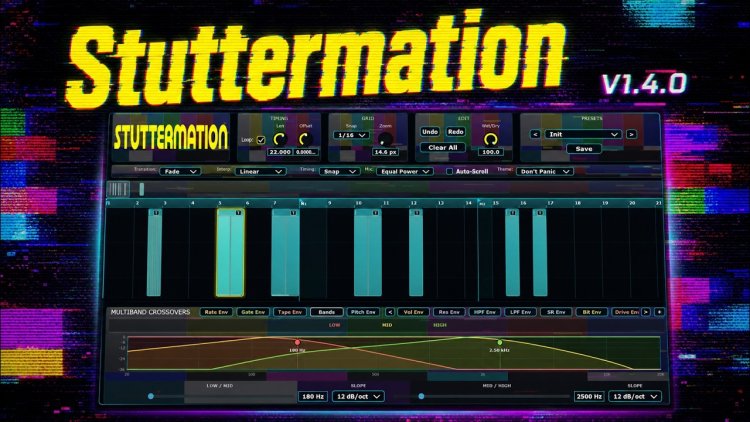Click the T marker on clip after bar 2
The width and height of the screenshot is (750, 422).
click(x=156, y=212)
